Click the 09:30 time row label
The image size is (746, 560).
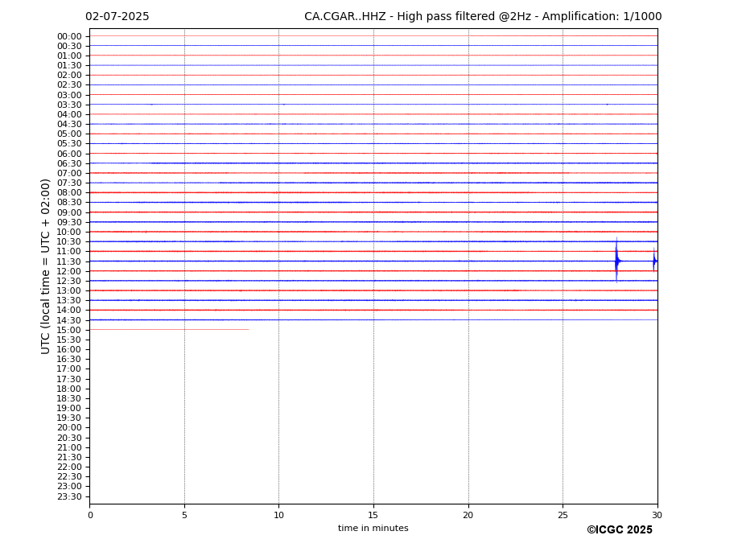[69, 222]
